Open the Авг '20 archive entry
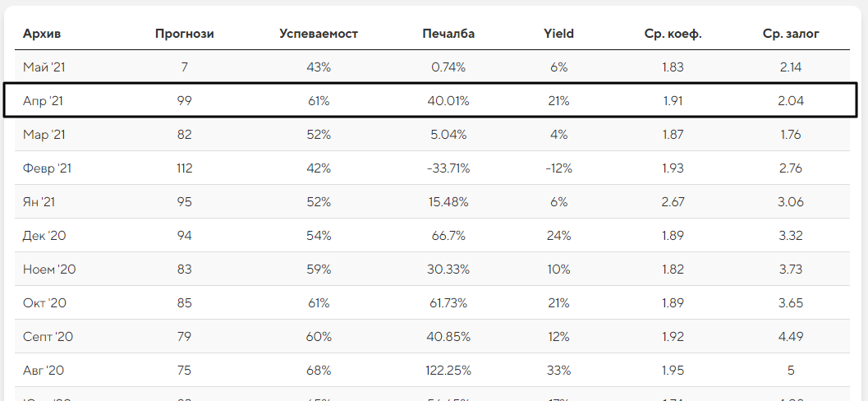868x401 pixels. pos(44,371)
